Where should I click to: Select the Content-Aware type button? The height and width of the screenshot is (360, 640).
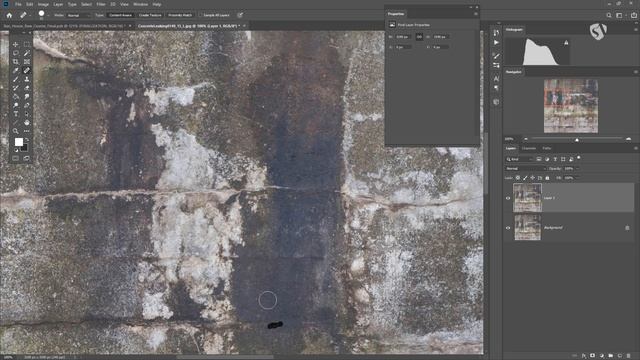click(120, 15)
